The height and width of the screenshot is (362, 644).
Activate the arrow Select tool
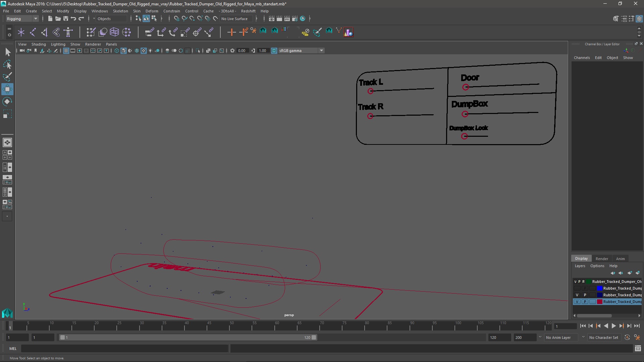[x=7, y=52]
